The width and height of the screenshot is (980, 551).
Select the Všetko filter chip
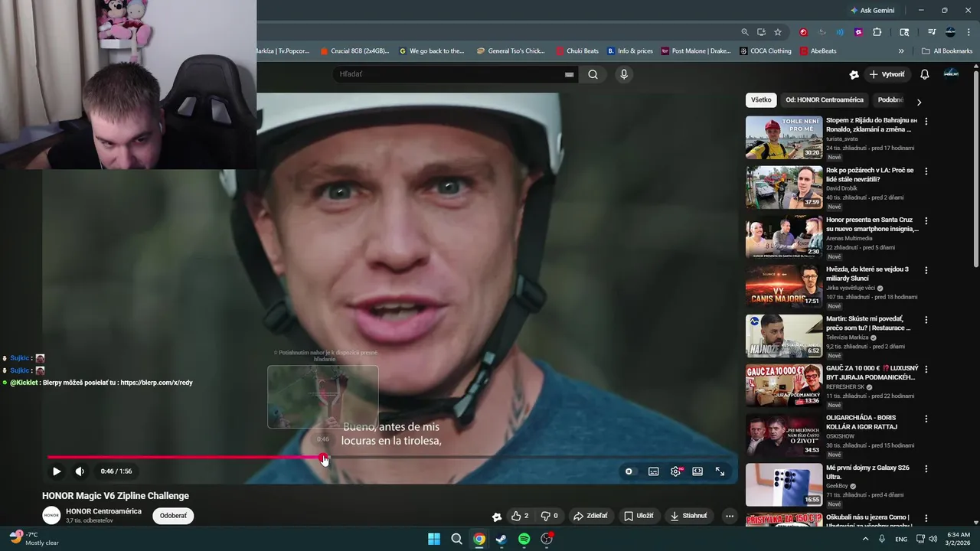(x=761, y=100)
